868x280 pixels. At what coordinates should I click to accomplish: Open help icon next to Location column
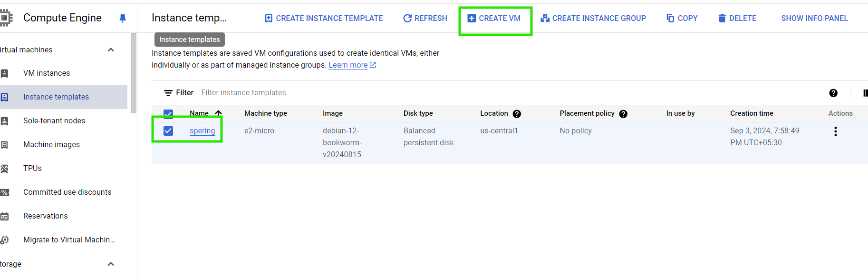tap(517, 114)
